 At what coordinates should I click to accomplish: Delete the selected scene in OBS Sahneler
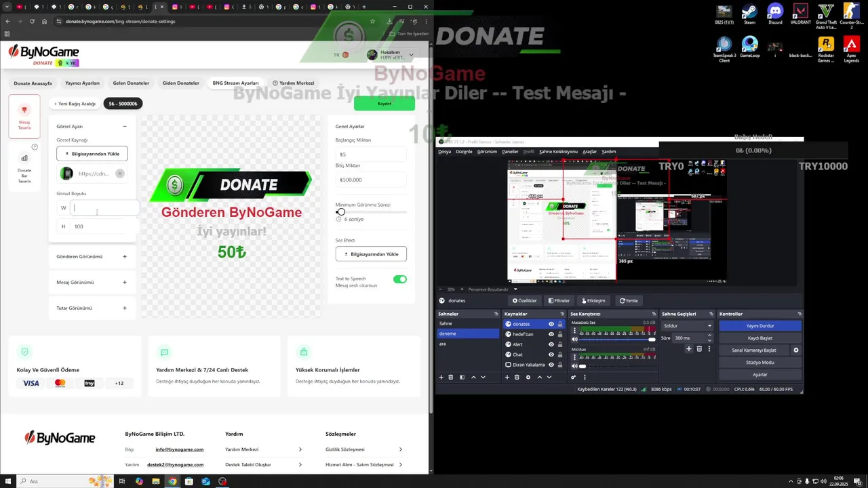pyautogui.click(x=451, y=377)
